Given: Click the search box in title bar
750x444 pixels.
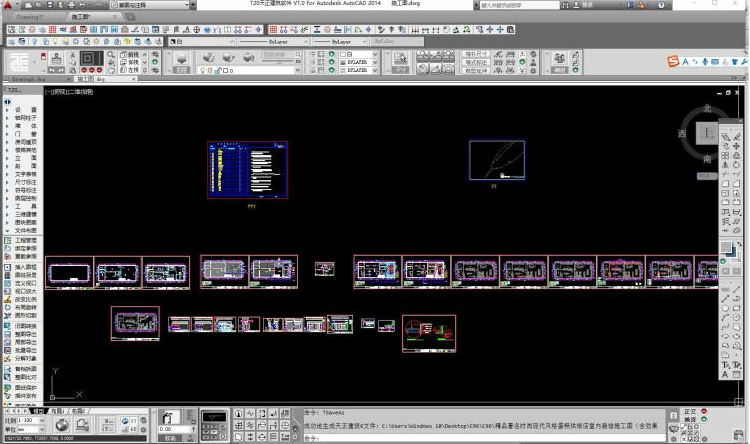Looking at the screenshot, I should pyautogui.click(x=519, y=5).
